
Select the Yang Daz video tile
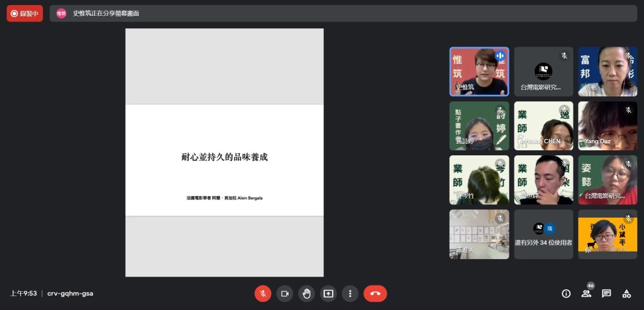click(x=608, y=126)
